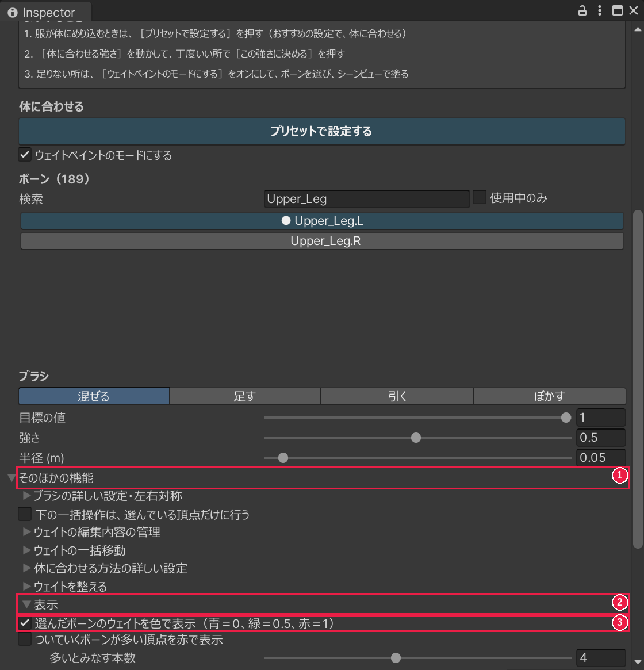This screenshot has width=644, height=670.
Task: Expand 体に合わせる方法の詳しい設定 section
Action: (26, 568)
